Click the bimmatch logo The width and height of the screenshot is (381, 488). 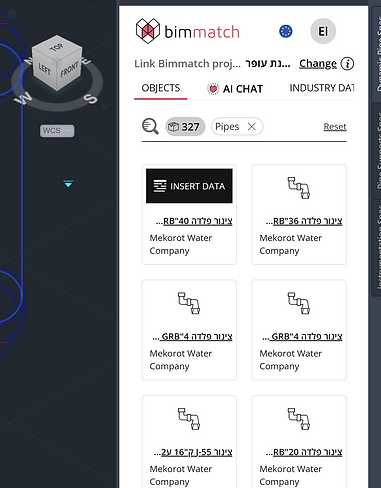pos(188,31)
